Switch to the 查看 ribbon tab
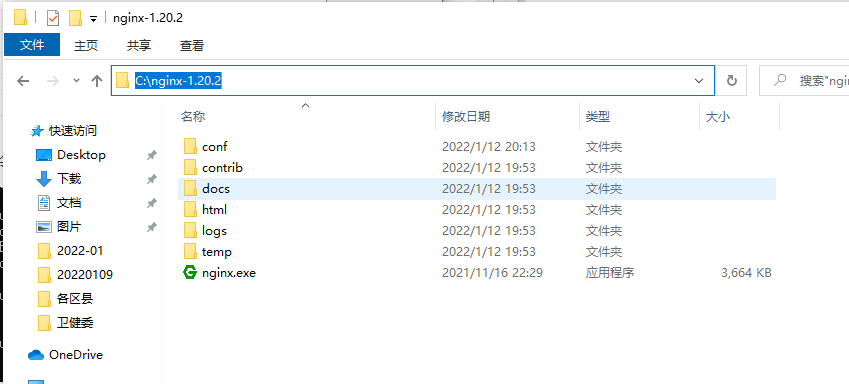The height and width of the screenshot is (384, 849). click(x=192, y=46)
